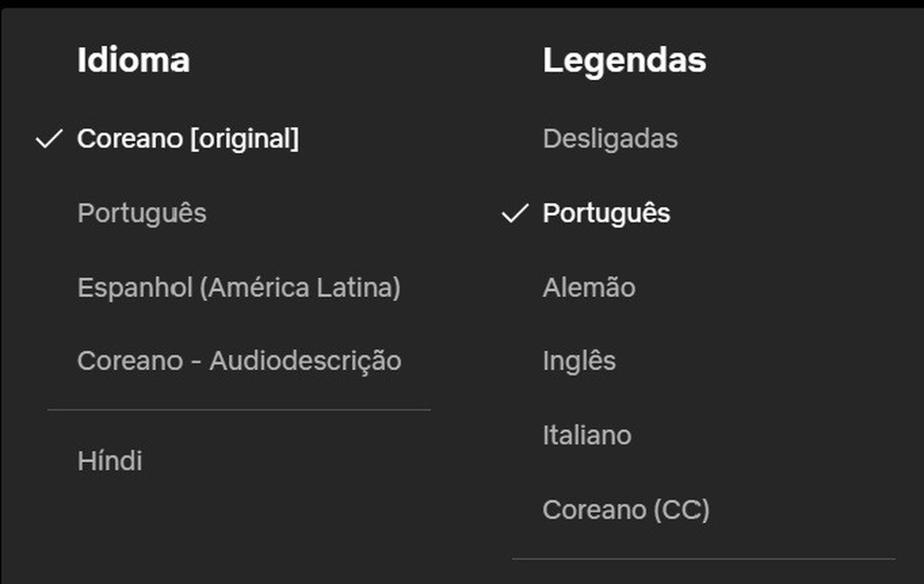Click the checkmark beside Português subtitles
This screenshot has height=584, width=924.
[x=513, y=213]
